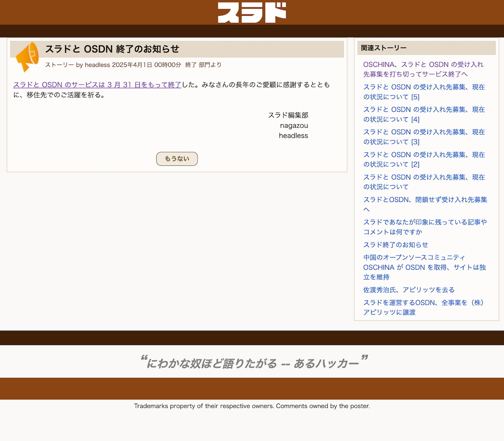Follow the スラドと OSDN のサービスは 3 月 31 日をもって終了 link
The width and height of the screenshot is (504, 441).
pyautogui.click(x=97, y=85)
